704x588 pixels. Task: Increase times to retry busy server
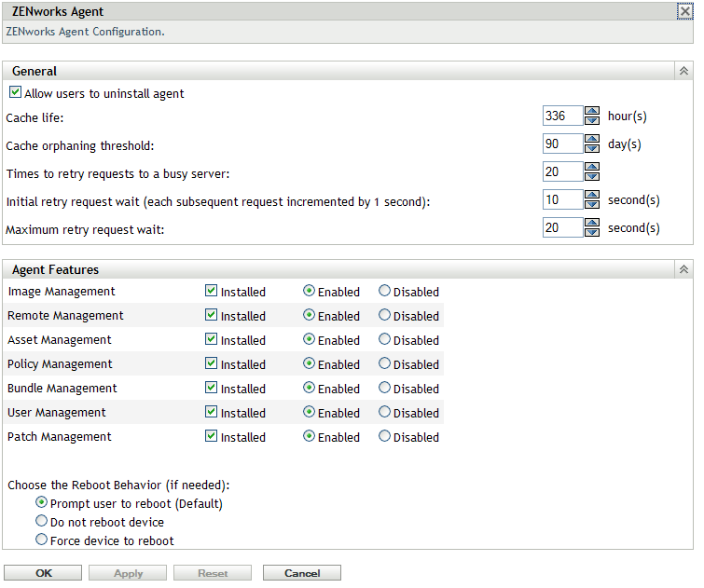click(591, 167)
